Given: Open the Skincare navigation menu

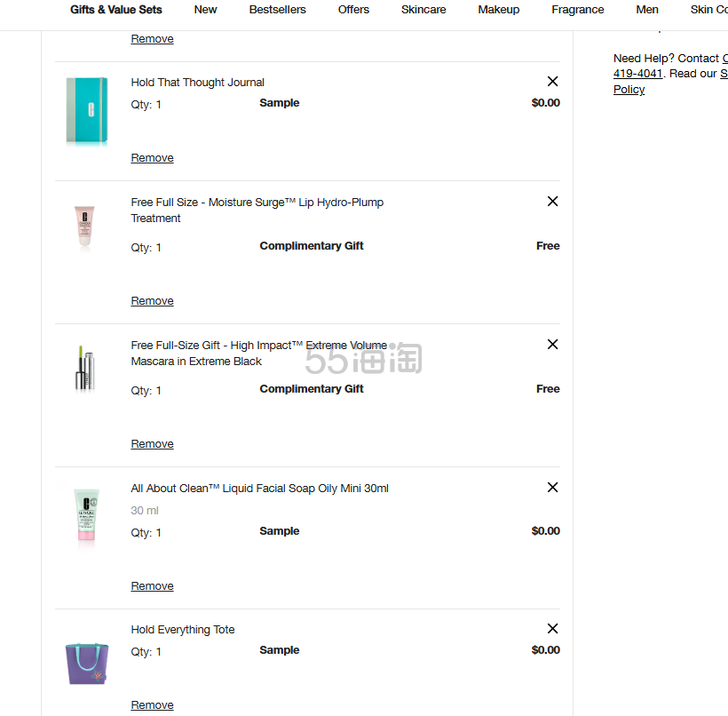Looking at the screenshot, I should point(423,10).
